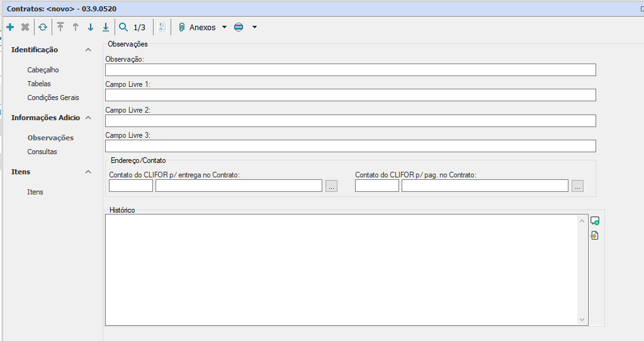Click the Campo Livre 1 text field

350,95
